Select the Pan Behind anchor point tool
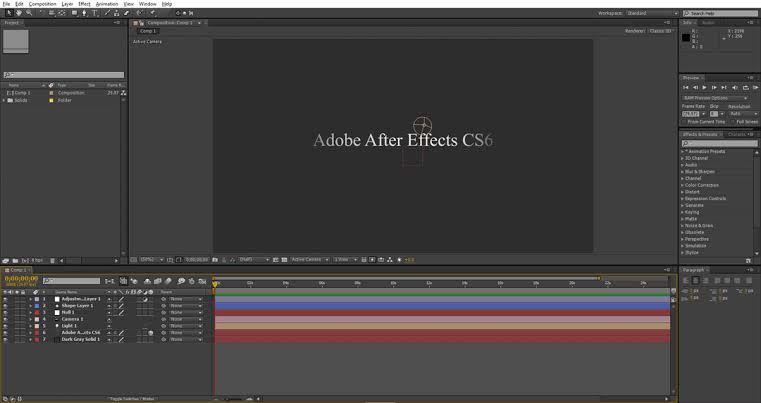761x403 pixels. point(62,13)
